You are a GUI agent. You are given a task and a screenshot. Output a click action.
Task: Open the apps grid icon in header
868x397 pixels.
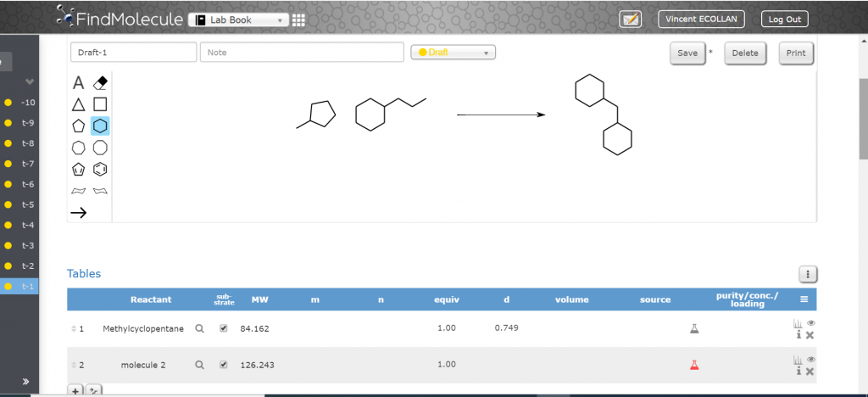pos(298,20)
